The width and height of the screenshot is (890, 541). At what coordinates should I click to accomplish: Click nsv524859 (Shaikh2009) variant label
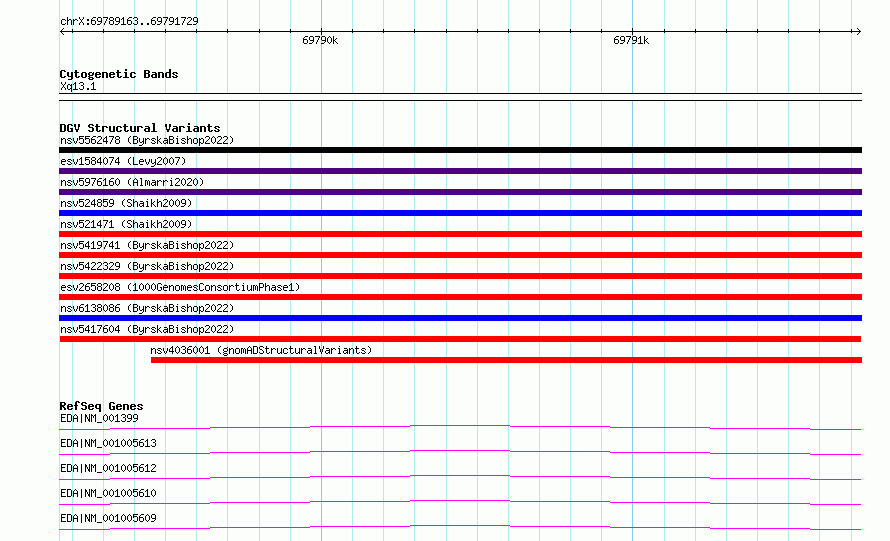click(x=126, y=203)
